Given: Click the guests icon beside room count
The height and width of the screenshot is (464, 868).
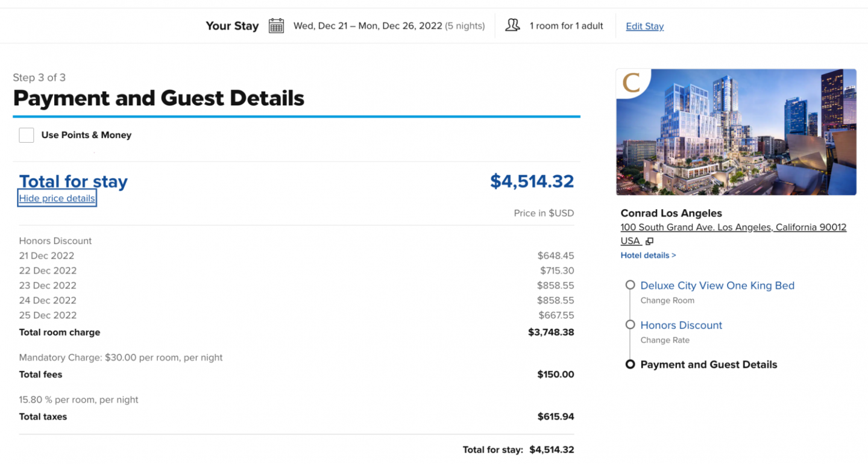Looking at the screenshot, I should 512,25.
